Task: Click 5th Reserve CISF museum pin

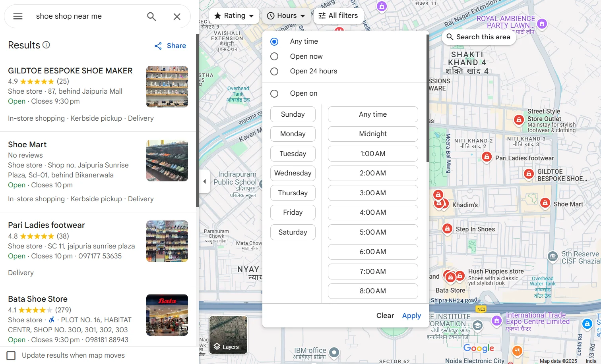Action: 553,256
